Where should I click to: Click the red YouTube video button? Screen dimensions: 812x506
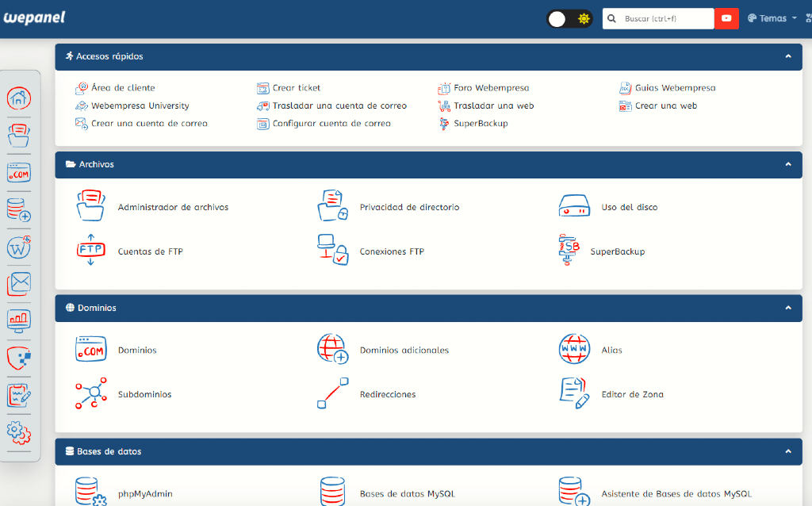pyautogui.click(x=726, y=19)
